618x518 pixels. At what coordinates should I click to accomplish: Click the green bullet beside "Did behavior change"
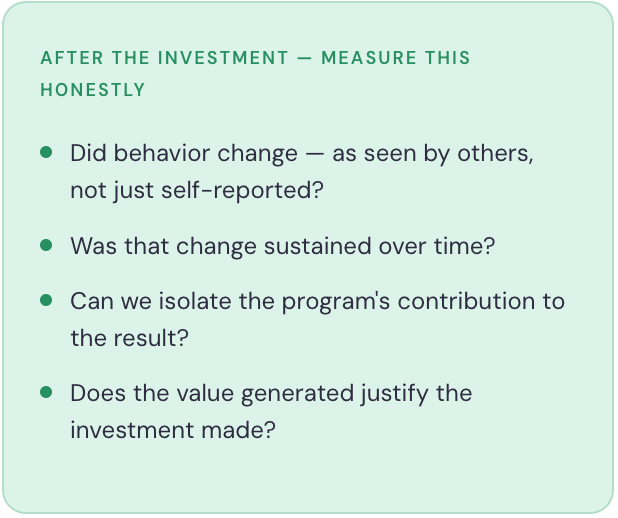[46, 153]
